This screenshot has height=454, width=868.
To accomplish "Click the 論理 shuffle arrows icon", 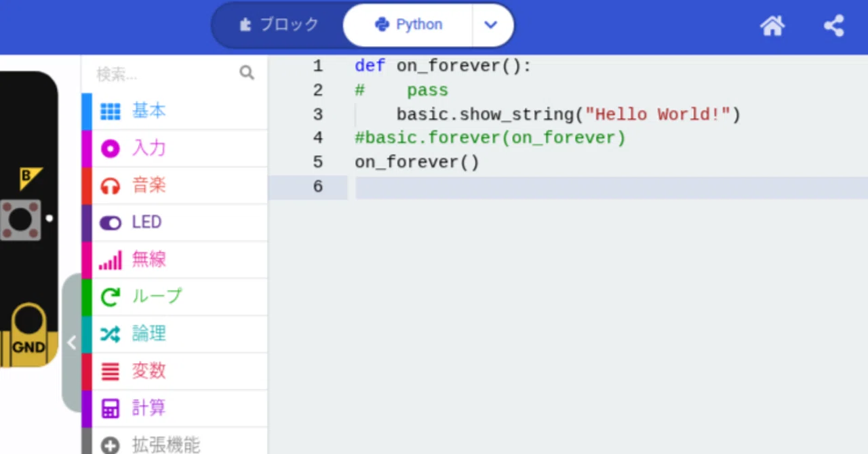I will point(110,334).
